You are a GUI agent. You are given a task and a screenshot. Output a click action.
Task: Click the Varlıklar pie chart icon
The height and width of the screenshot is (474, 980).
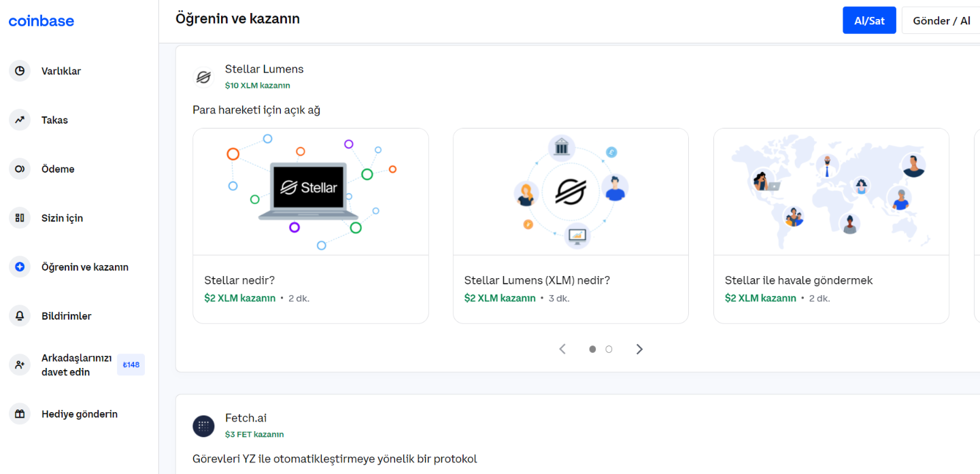click(x=20, y=71)
